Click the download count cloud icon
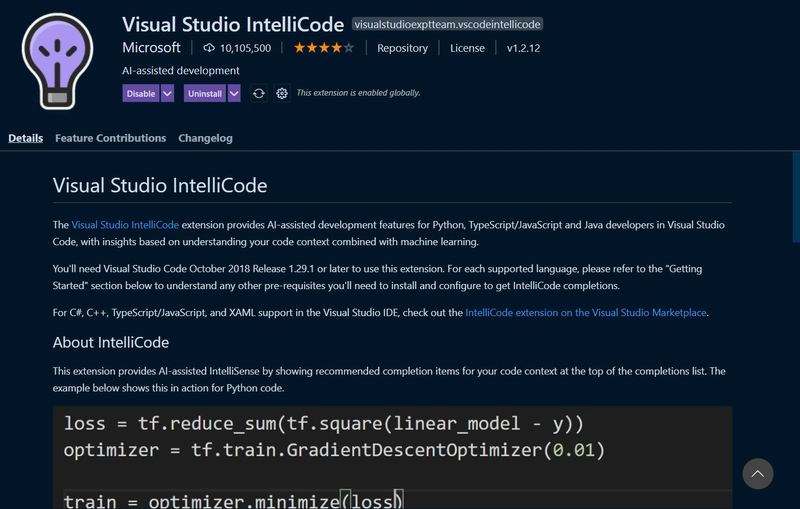This screenshot has width=800, height=509. pos(209,48)
